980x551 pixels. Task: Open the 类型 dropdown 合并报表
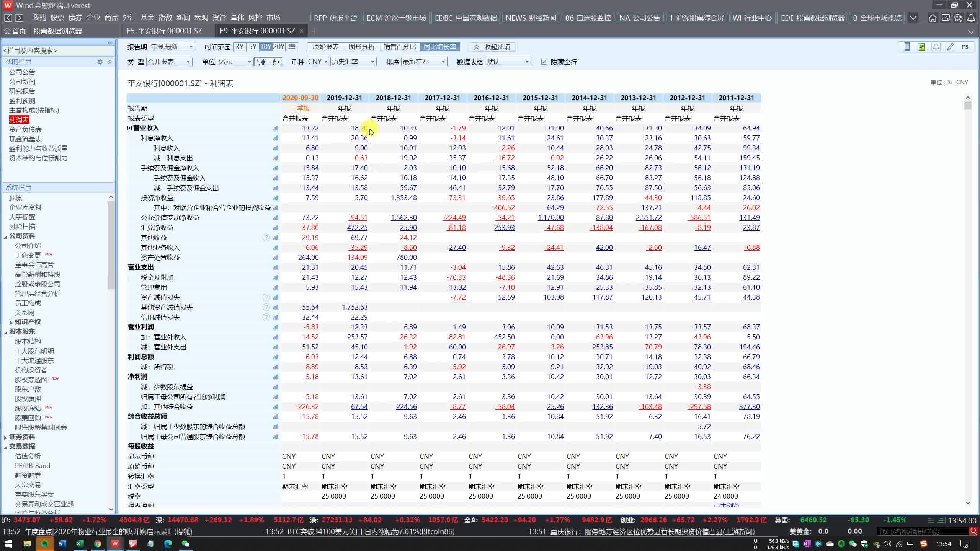pyautogui.click(x=169, y=62)
